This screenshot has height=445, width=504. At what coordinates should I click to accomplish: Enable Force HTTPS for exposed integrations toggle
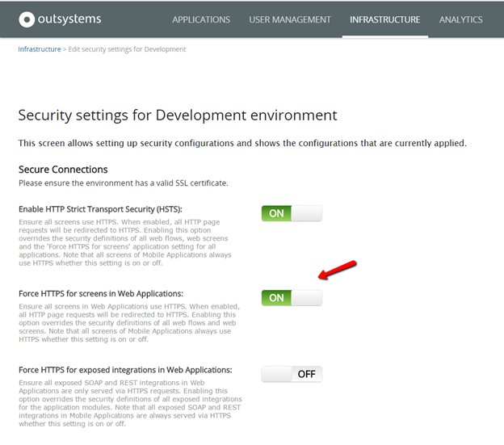[292, 374]
